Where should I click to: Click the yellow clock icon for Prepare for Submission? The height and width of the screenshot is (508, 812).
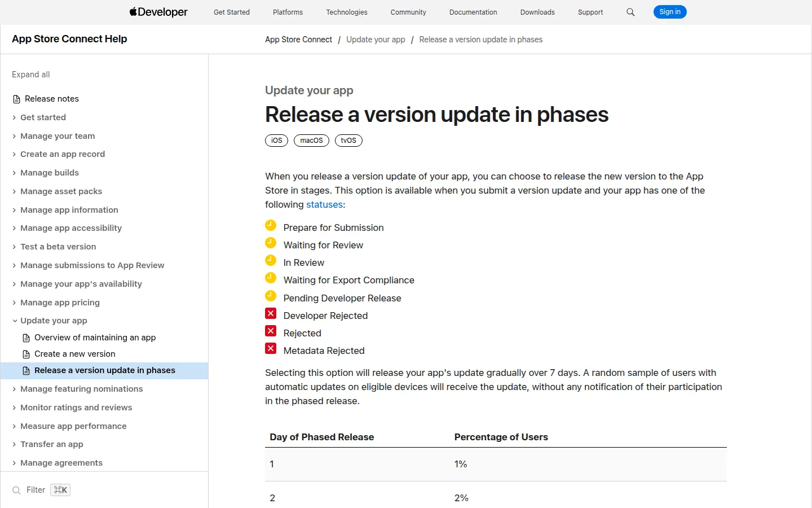(x=271, y=225)
